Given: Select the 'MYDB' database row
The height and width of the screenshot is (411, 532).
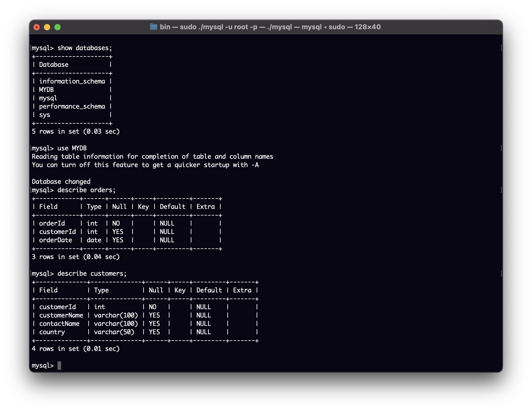Looking at the screenshot, I should point(46,90).
